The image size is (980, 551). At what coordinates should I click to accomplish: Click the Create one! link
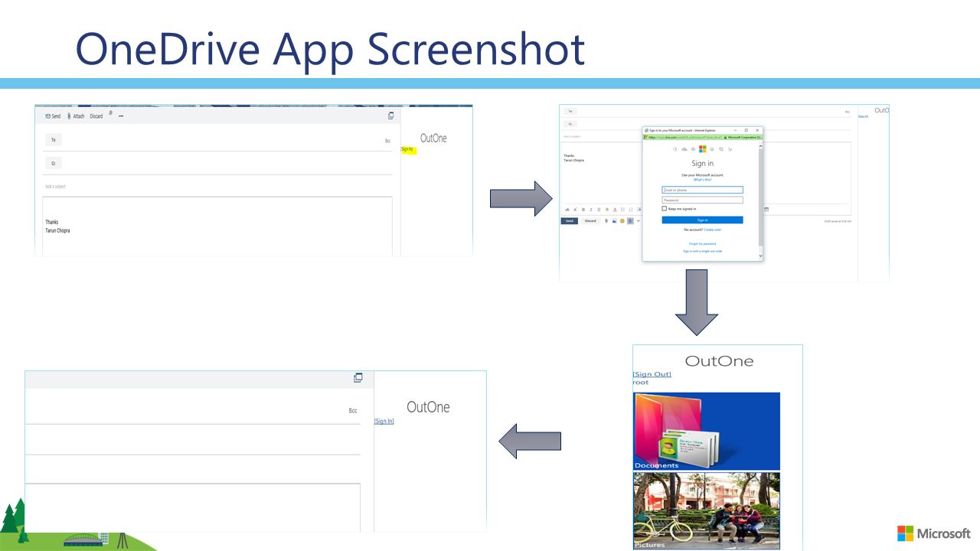[x=712, y=230]
